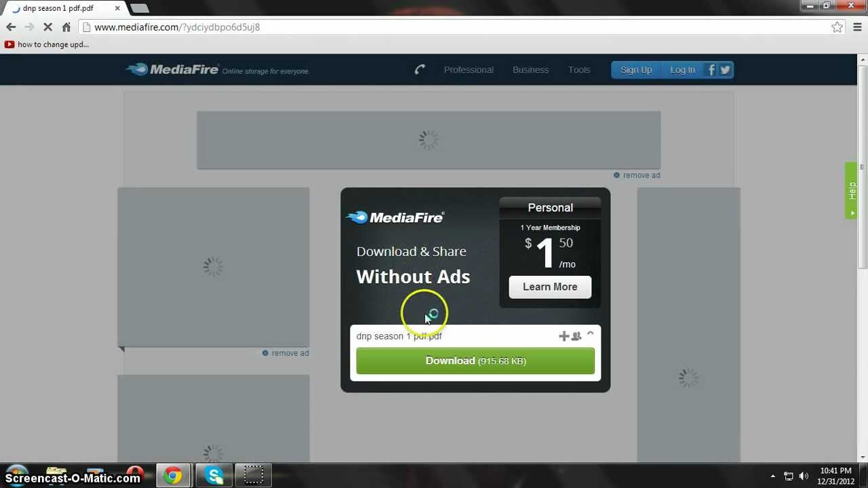The width and height of the screenshot is (868, 488).
Task: Select the dnp season 1 pdf.pdf tab
Action: (x=65, y=8)
